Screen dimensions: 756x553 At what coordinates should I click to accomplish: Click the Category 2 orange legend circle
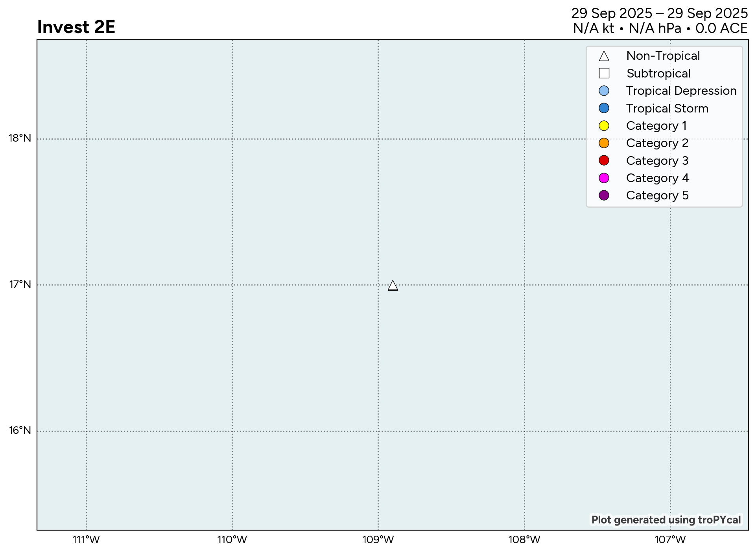point(604,143)
